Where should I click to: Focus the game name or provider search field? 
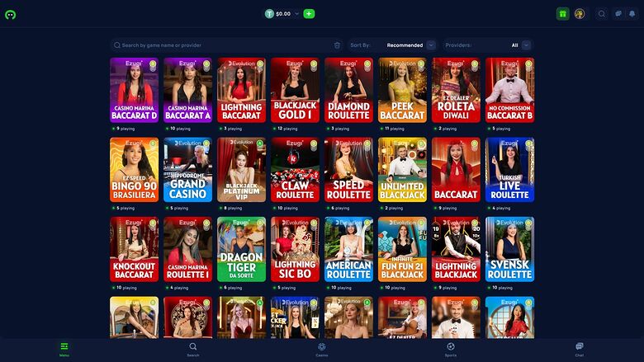(x=226, y=45)
